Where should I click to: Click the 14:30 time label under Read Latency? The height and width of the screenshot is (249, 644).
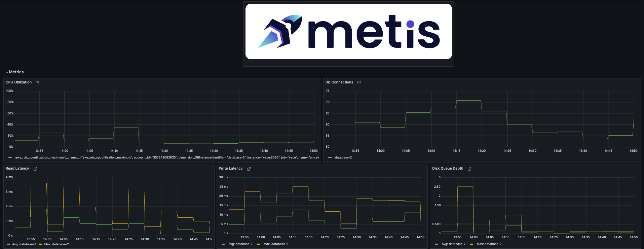click(x=145, y=239)
